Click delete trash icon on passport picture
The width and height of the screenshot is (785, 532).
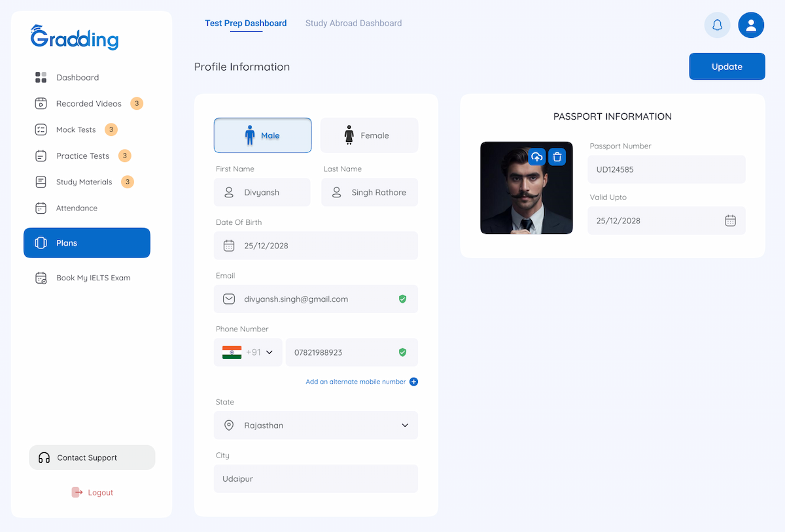coord(557,157)
